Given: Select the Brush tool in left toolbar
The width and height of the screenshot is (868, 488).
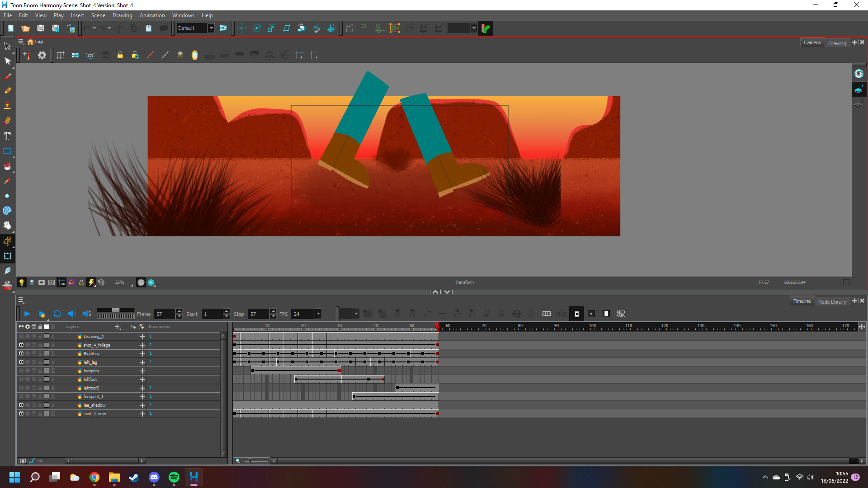Looking at the screenshot, I should pyautogui.click(x=7, y=76).
